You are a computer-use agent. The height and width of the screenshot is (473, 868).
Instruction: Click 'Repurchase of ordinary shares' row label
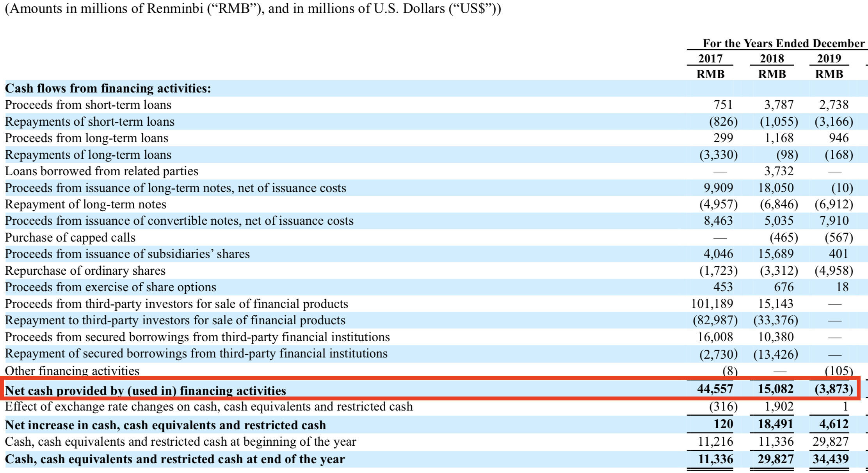pos(85,271)
